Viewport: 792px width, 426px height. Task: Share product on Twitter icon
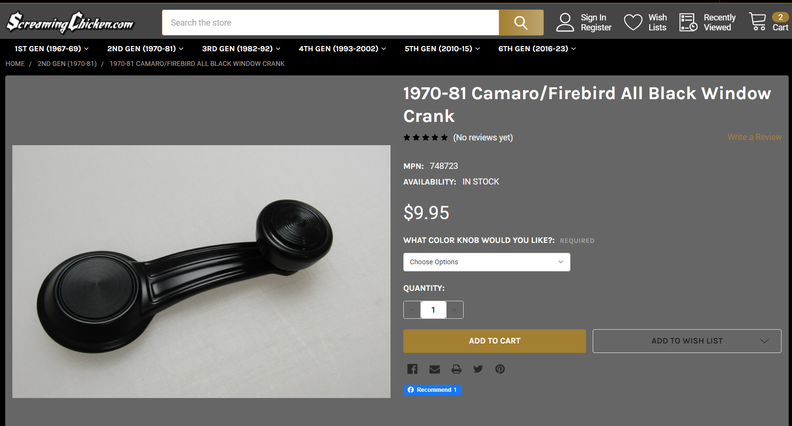click(x=478, y=369)
